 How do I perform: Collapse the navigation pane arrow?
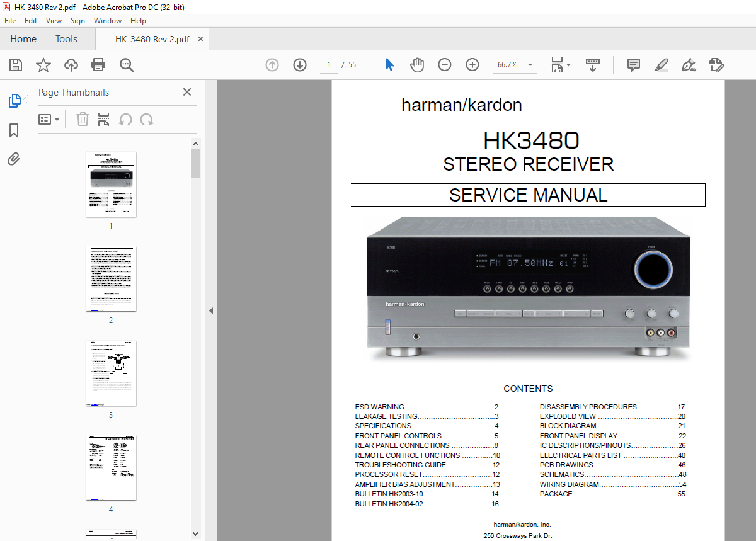pyautogui.click(x=211, y=310)
